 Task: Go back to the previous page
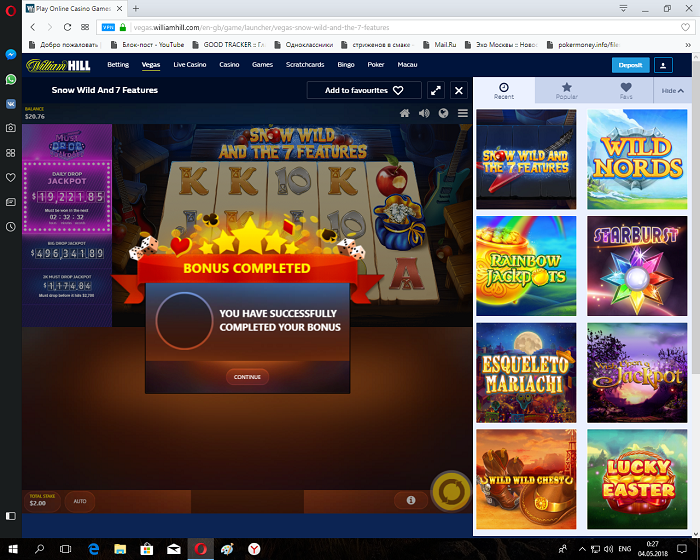[33, 27]
